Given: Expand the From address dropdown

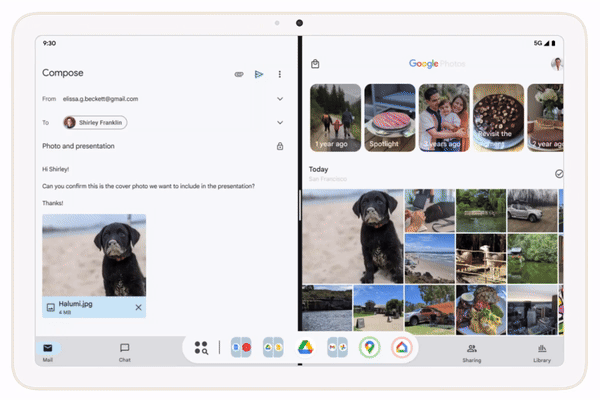Looking at the screenshot, I should [x=280, y=99].
